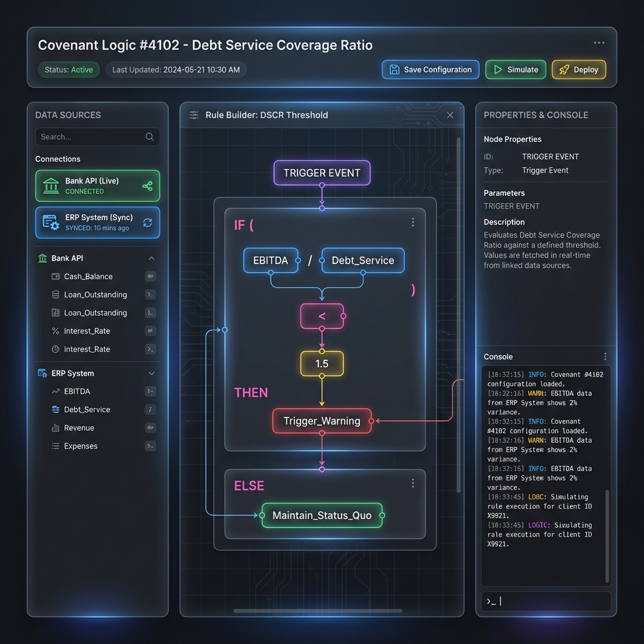Click the division operator slash
This screenshot has height=644, width=644.
pos(310,260)
